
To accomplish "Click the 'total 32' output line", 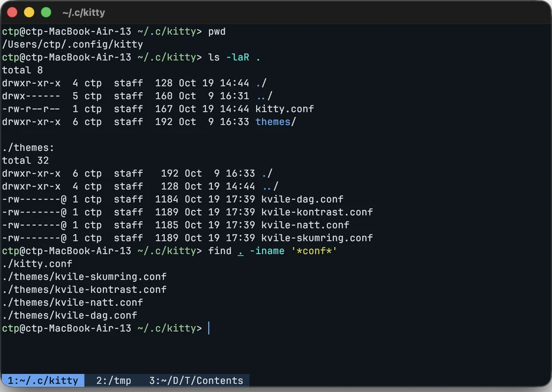I will 25,161.
